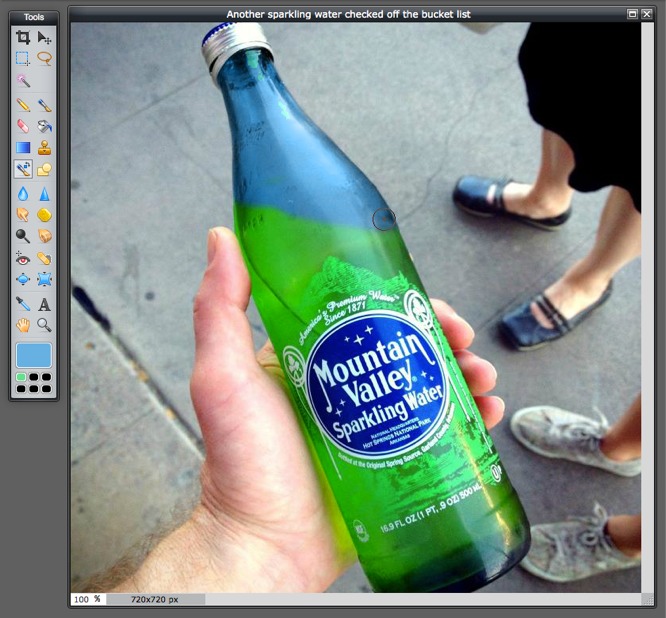Open the main blue color swatch
666x618 pixels.
[34, 355]
